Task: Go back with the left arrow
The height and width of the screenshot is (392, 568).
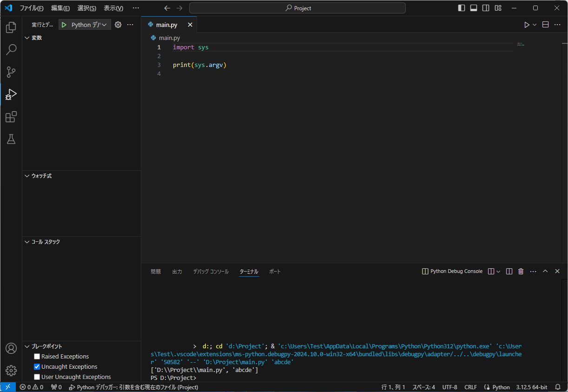Action: [167, 8]
